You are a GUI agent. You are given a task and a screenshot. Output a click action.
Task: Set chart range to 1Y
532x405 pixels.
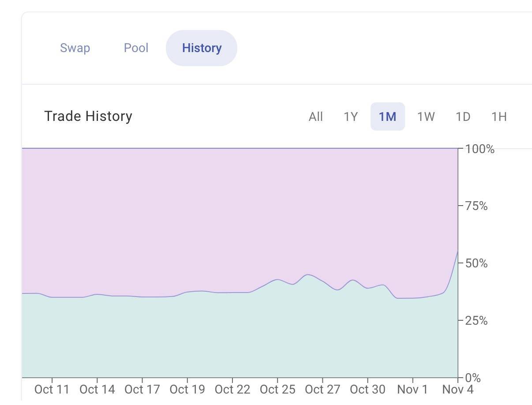[x=351, y=117]
